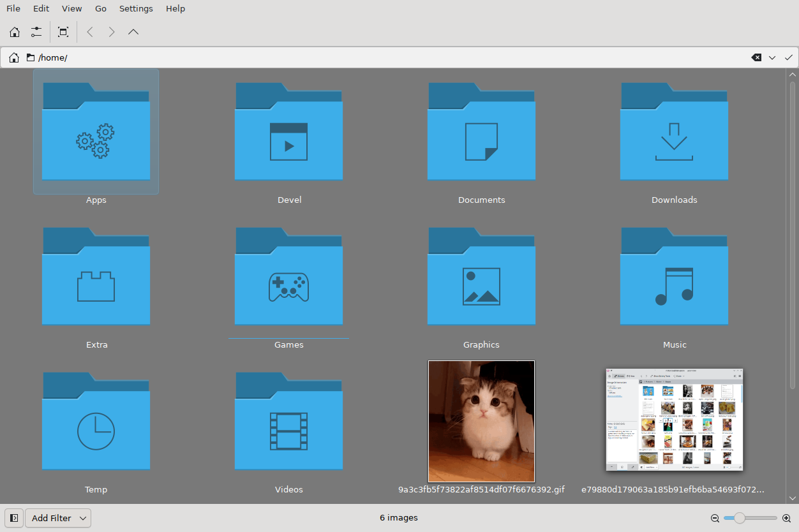Go up to the parent folder
Viewport: 799px width, 532px height.
click(133, 32)
